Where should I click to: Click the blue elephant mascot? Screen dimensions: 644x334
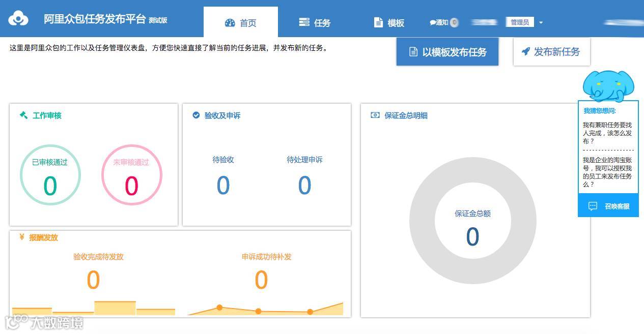[x=608, y=86]
